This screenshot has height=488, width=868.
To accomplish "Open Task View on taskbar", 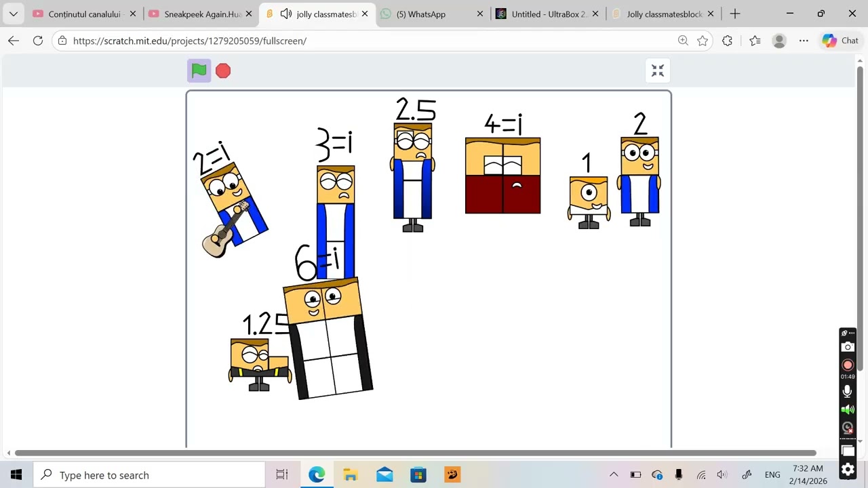I will click(x=282, y=475).
